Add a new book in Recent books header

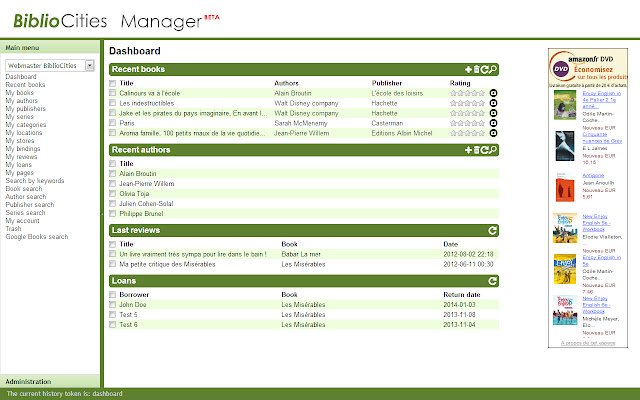469,70
